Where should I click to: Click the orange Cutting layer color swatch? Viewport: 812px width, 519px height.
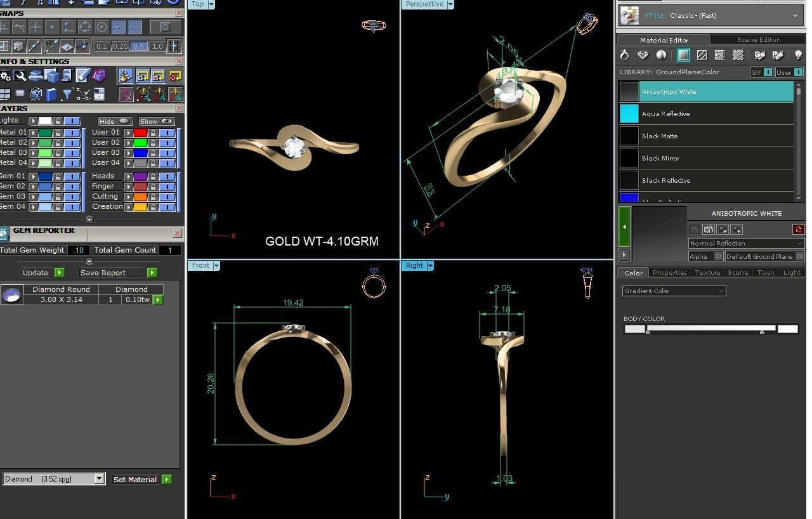pyautogui.click(x=140, y=197)
